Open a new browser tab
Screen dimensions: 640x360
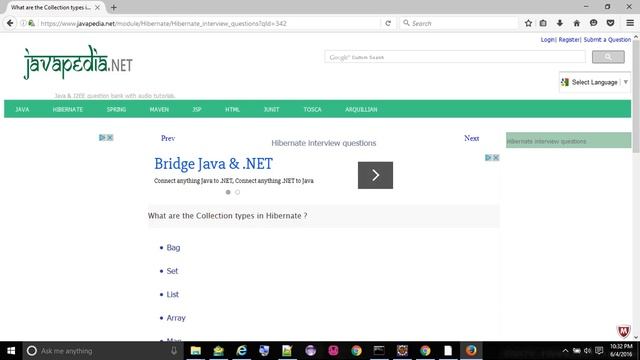pos(113,7)
